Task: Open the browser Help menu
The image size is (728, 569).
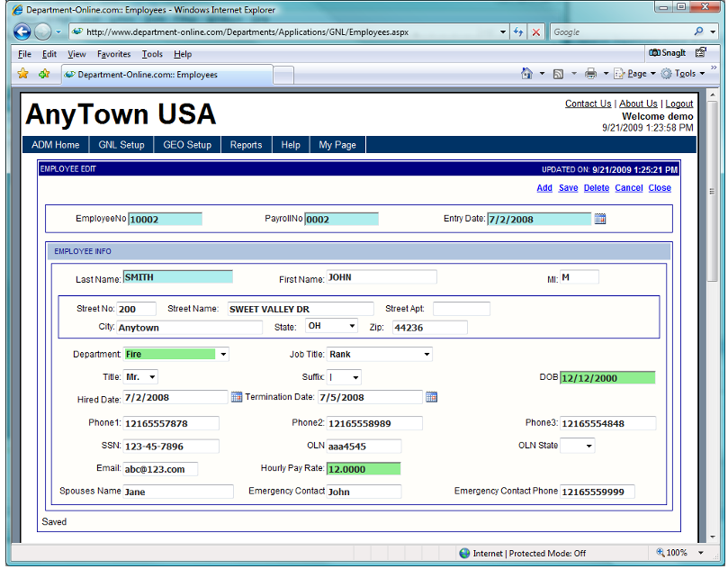Action: [x=183, y=54]
